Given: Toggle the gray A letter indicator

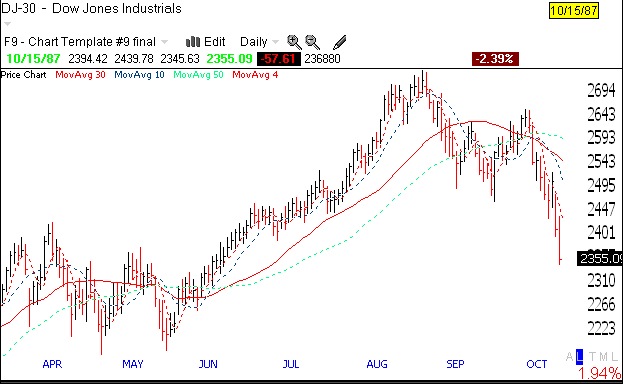Looking at the screenshot, I should pyautogui.click(x=570, y=356).
